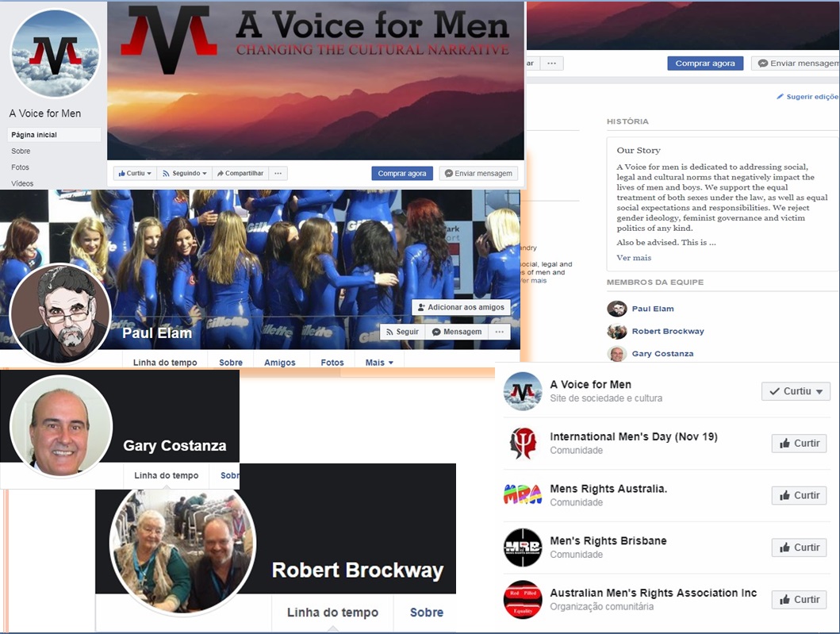
Task: Click Enviar mensagem below the cover photo
Action: point(478,173)
